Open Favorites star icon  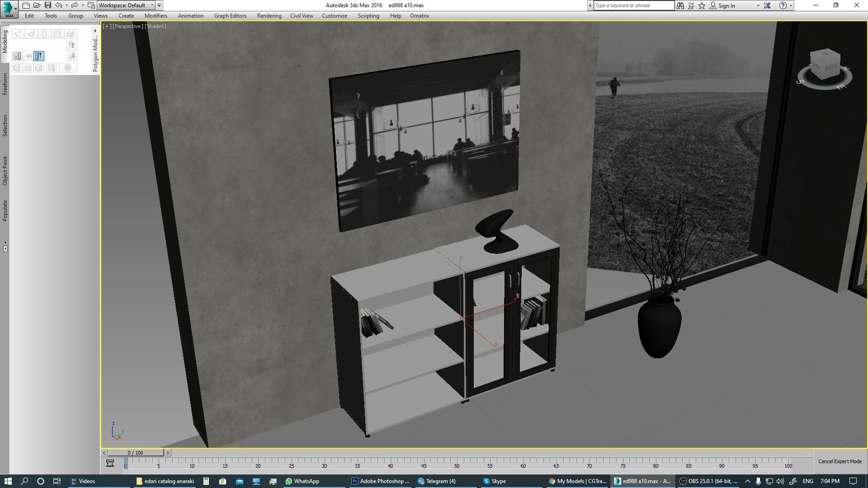(702, 5)
